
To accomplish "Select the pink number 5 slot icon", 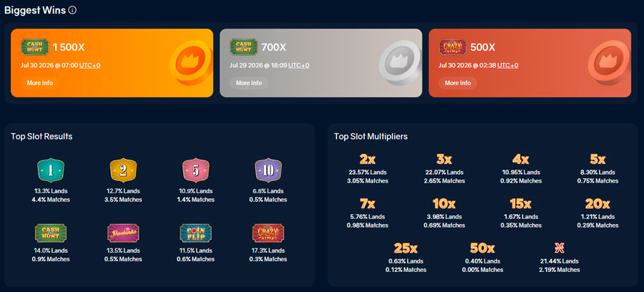I will 195,170.
